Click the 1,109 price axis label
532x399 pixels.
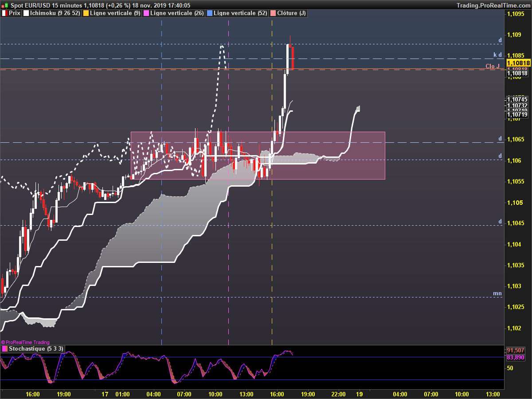coord(513,35)
